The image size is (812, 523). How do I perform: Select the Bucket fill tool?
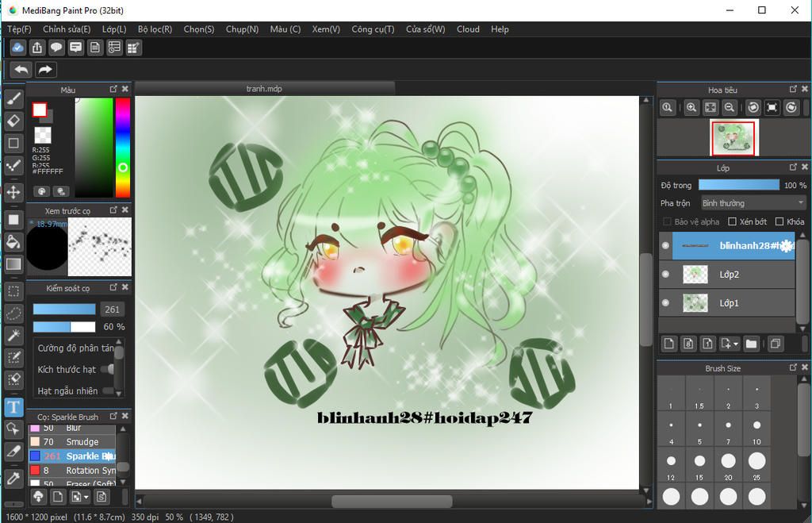pos(14,241)
